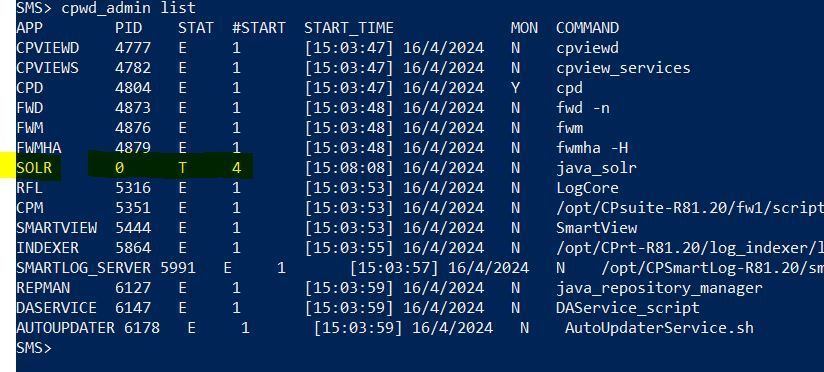Click the java_solr command text
Viewport: 824px width, 372px height.
[x=596, y=168]
